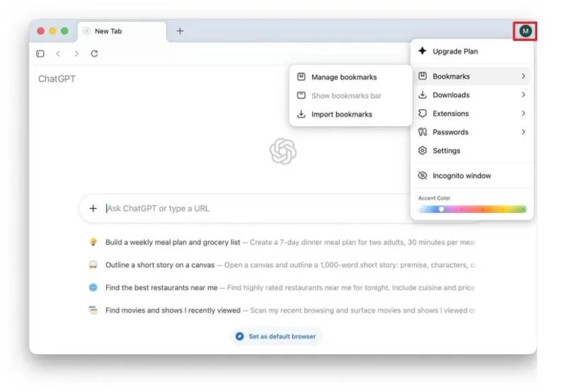This screenshot has width=566, height=392.
Task: Click the card icon beside movies suggestion
Action: (93, 310)
